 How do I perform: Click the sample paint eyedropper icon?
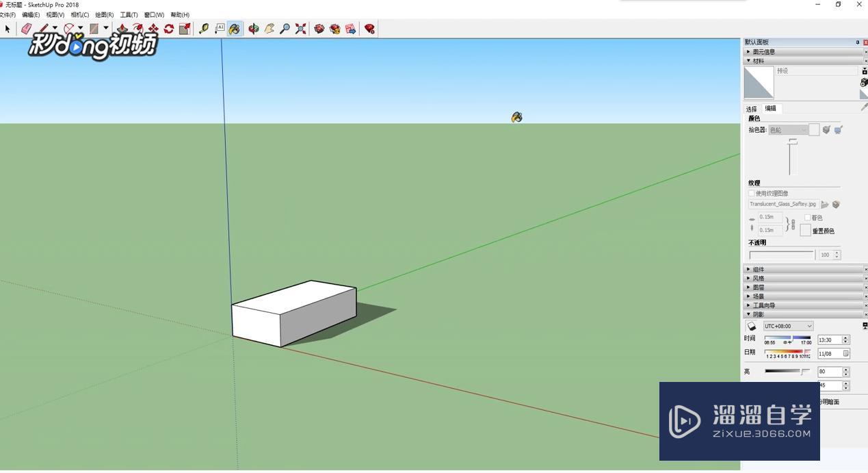point(864,107)
